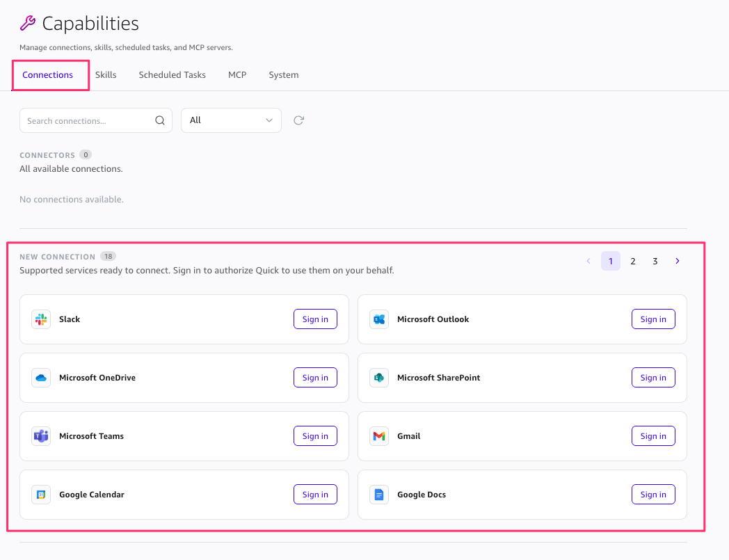Click the CONNECTORS section heading
The width and height of the screenshot is (729, 560).
coord(47,155)
